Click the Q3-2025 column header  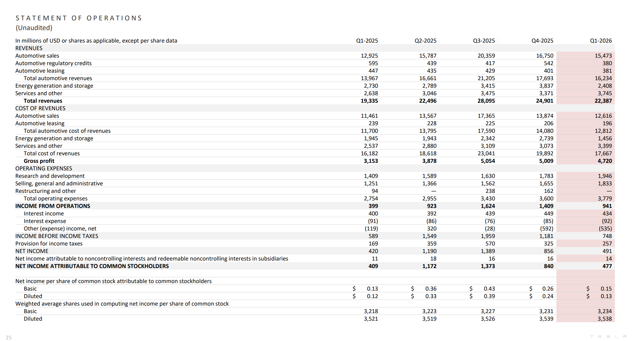tap(484, 41)
